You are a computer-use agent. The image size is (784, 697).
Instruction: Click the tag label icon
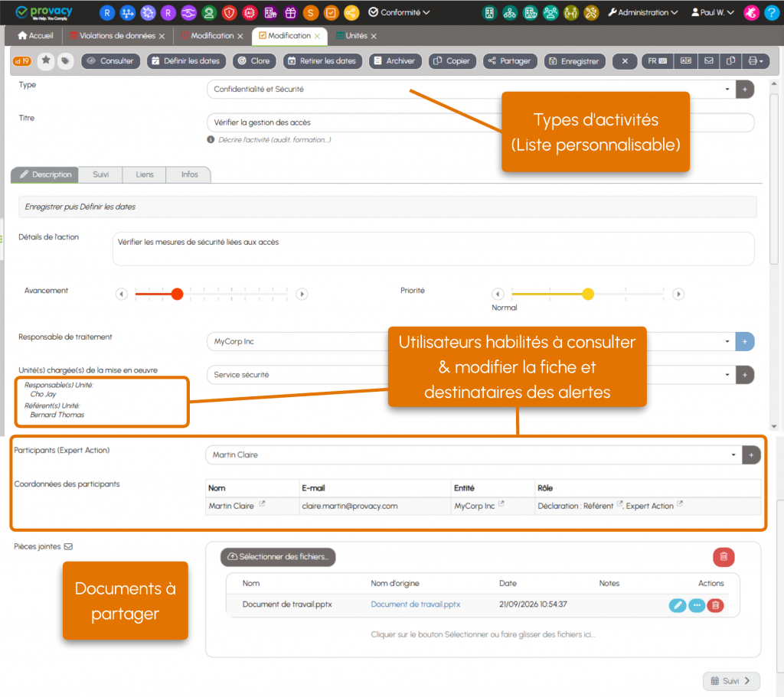[x=65, y=60]
